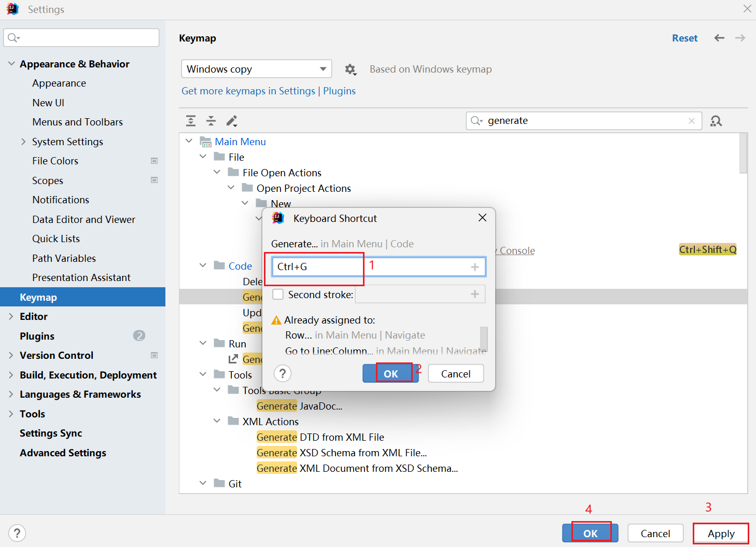The height and width of the screenshot is (547, 756).
Task: Cancel the Keyboard Shortcut dialog
Action: [x=456, y=373]
